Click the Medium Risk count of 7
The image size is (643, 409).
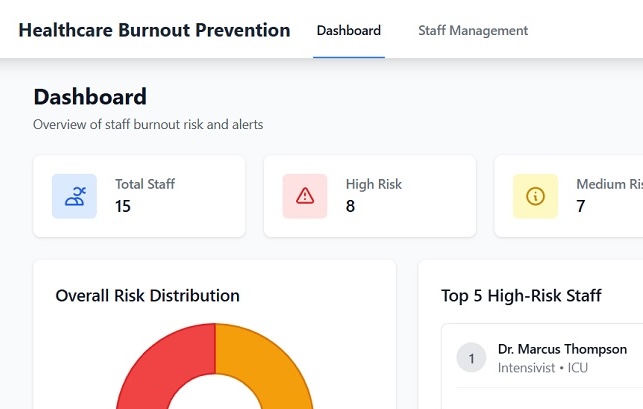581,207
